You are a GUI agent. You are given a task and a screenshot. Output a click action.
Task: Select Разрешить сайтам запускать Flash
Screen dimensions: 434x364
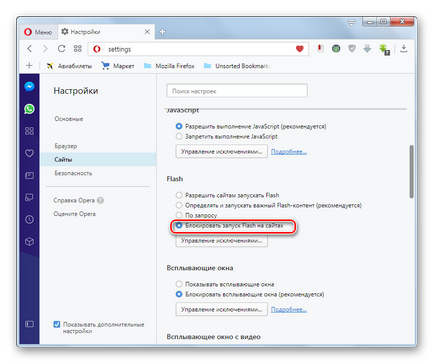tap(179, 195)
